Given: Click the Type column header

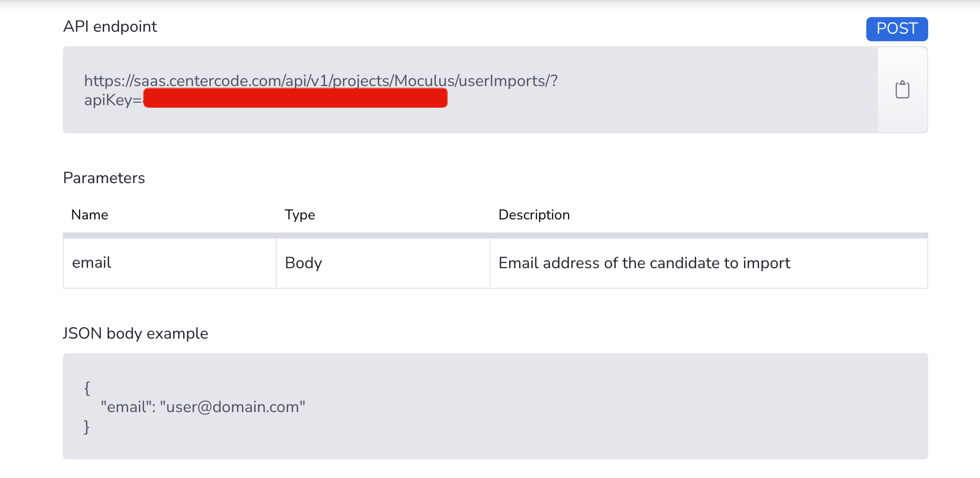Looking at the screenshot, I should [x=300, y=215].
